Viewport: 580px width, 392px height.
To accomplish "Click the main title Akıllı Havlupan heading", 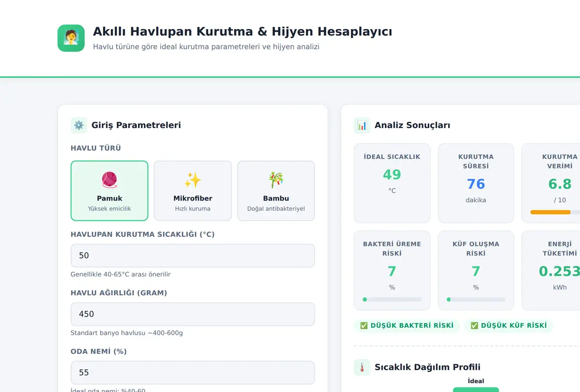I will pyautogui.click(x=243, y=32).
